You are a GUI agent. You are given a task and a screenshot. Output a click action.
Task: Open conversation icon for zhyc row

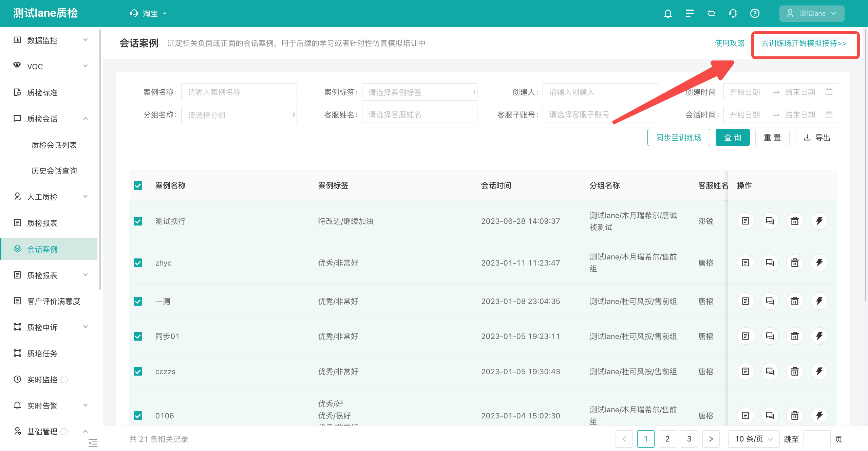coord(770,263)
